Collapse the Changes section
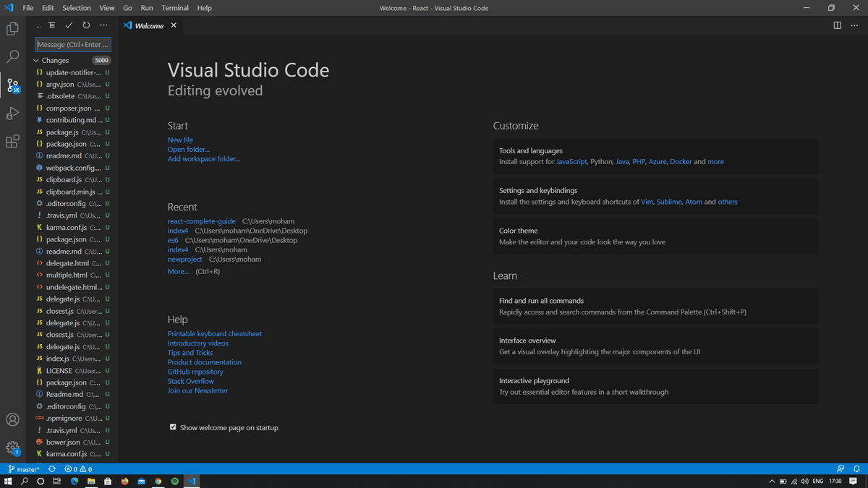The height and width of the screenshot is (488, 868). [36, 61]
